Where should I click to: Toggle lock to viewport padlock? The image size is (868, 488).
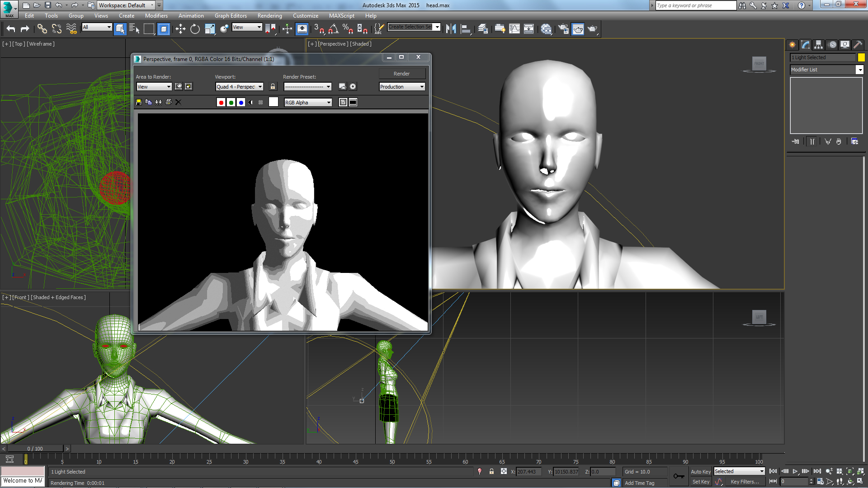pyautogui.click(x=273, y=87)
